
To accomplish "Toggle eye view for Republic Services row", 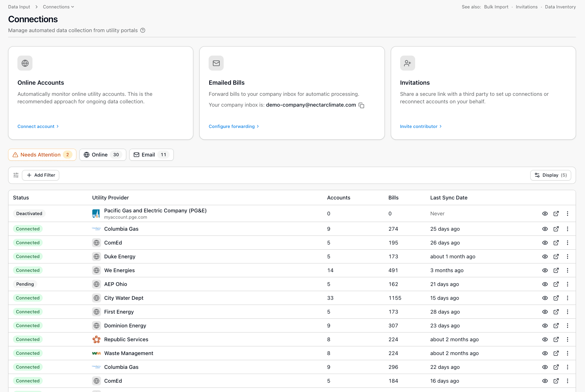I will tap(545, 339).
